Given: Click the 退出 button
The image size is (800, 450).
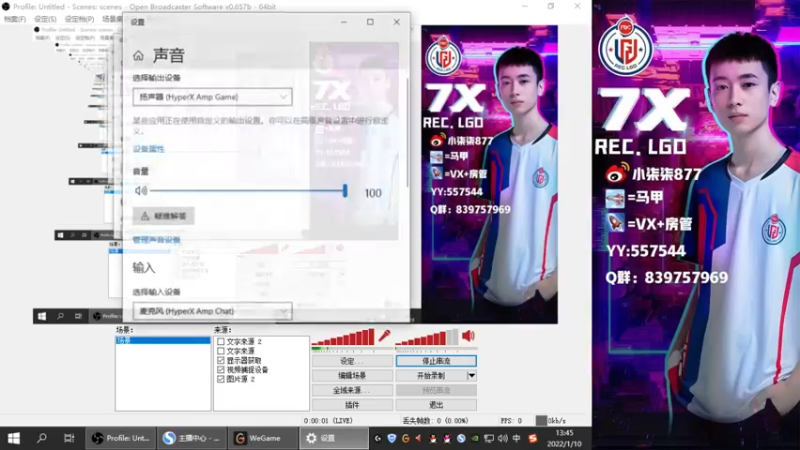Looking at the screenshot, I should coord(436,405).
